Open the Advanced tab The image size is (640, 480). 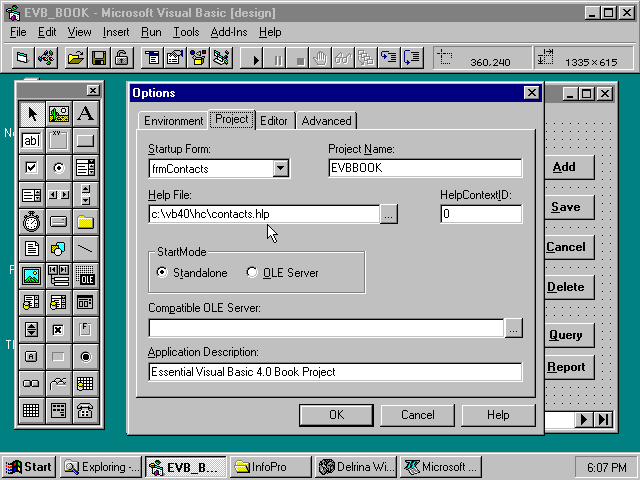(326, 121)
